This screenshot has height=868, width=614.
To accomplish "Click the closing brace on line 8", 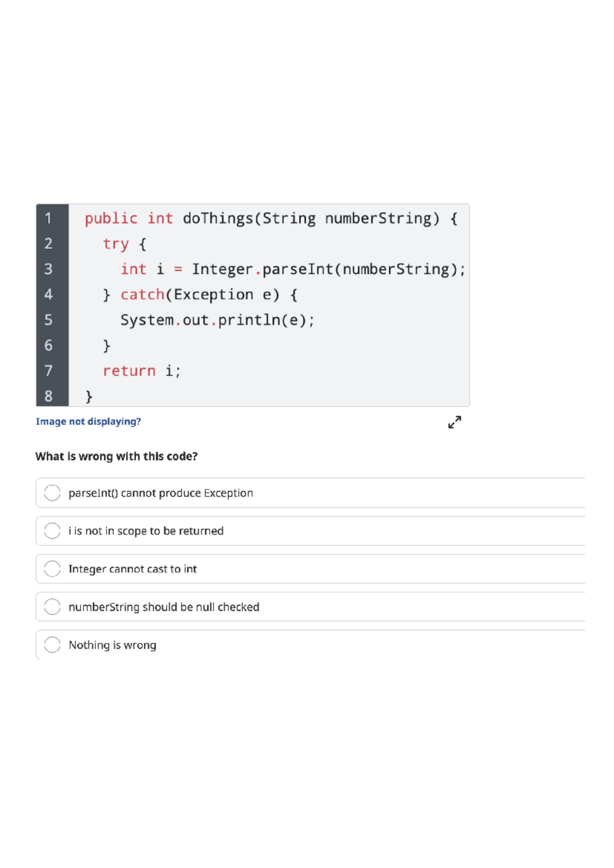I will tap(88, 396).
